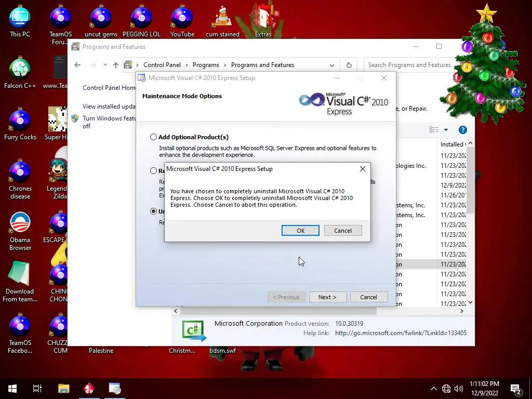532x399 pixels.
Task: Click the view options icon in Programs and Features
Action: pos(434,129)
